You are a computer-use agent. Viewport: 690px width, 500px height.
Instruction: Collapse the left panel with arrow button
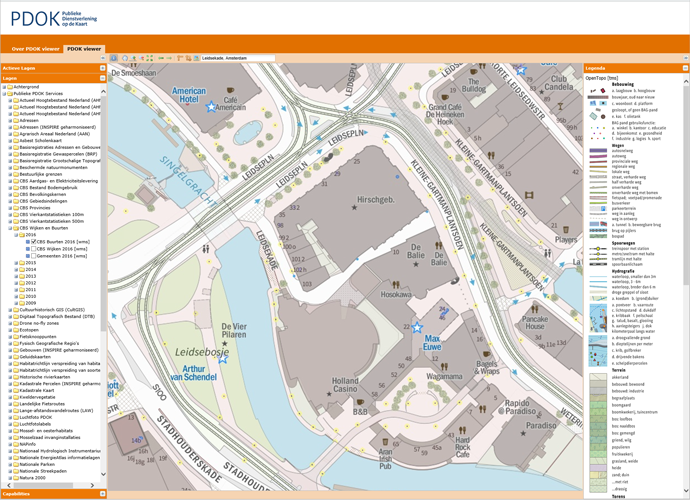tap(103, 58)
